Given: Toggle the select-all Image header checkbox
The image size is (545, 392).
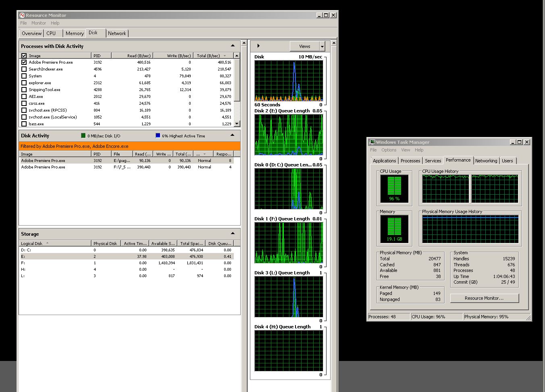Looking at the screenshot, I should tap(24, 56).
